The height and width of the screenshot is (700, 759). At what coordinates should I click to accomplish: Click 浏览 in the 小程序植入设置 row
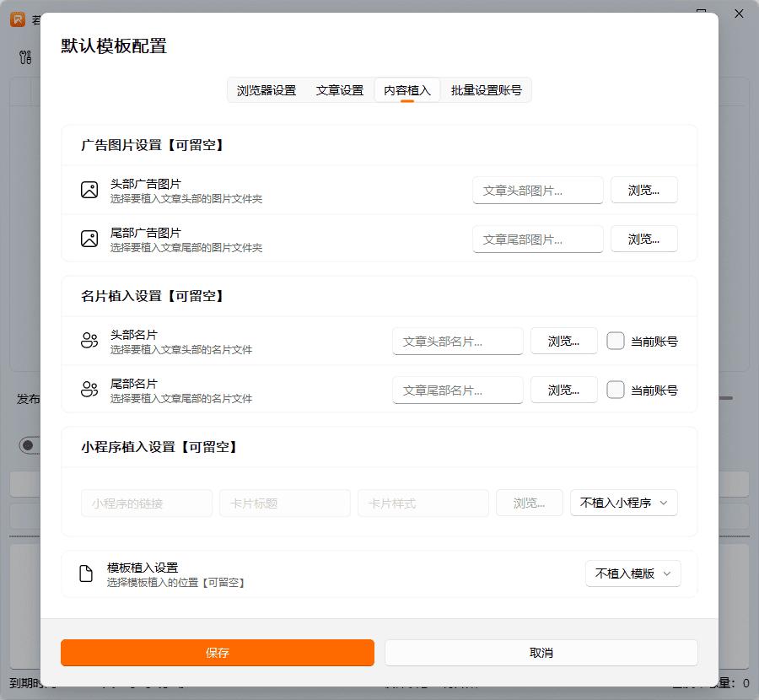click(529, 503)
